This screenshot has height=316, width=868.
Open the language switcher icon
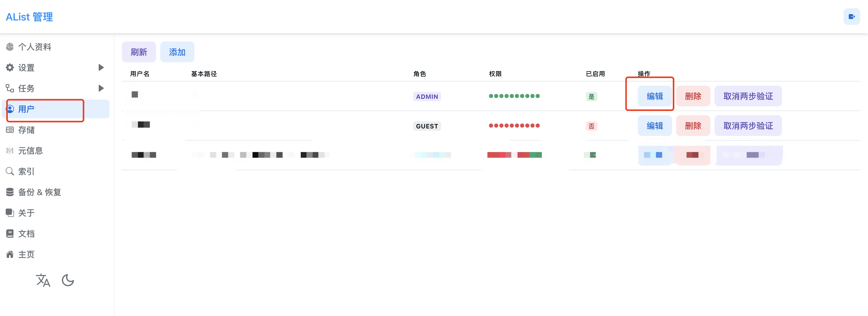point(43,280)
